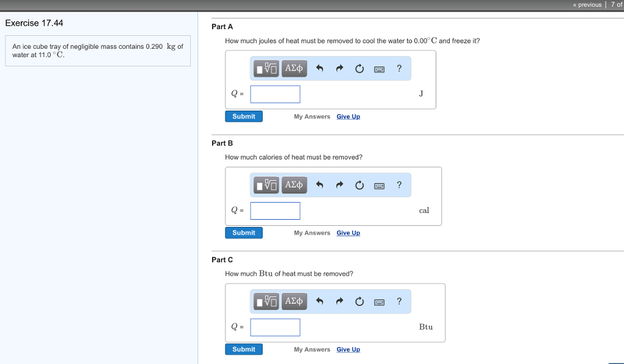Screen dimensions: 624x364
Task: Open Greek symbols button in Part C toolbar
Action: (294, 301)
